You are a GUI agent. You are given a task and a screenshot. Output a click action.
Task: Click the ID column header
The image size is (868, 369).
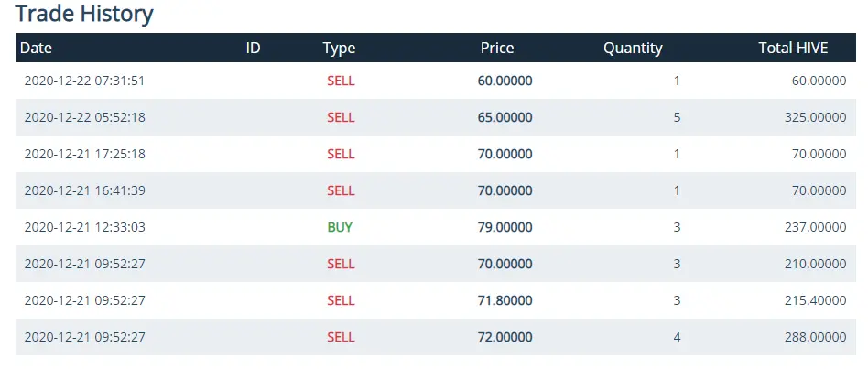(253, 49)
